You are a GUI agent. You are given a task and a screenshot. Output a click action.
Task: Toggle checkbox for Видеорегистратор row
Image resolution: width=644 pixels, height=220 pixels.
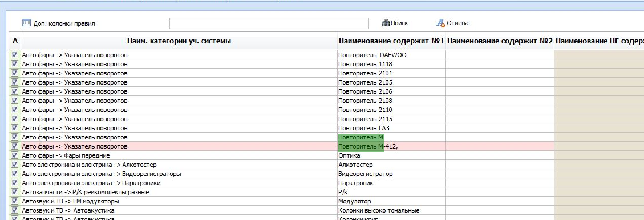tap(14, 174)
